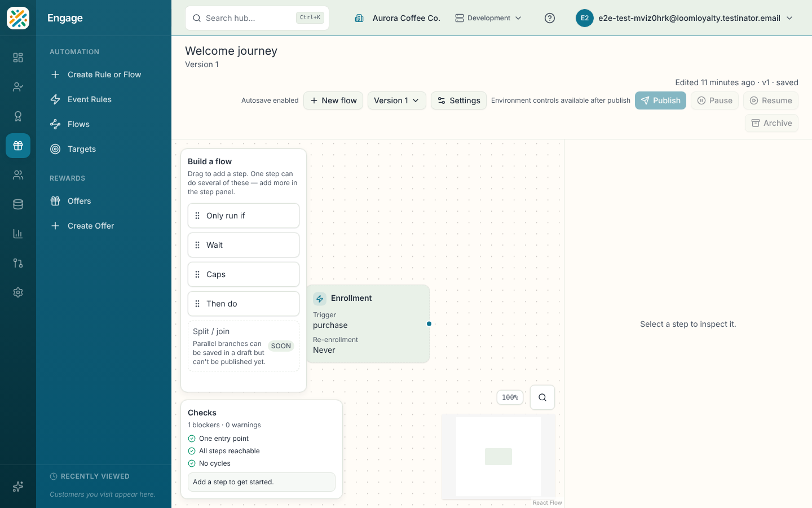Select the Enrollment trigger node

[368, 324]
